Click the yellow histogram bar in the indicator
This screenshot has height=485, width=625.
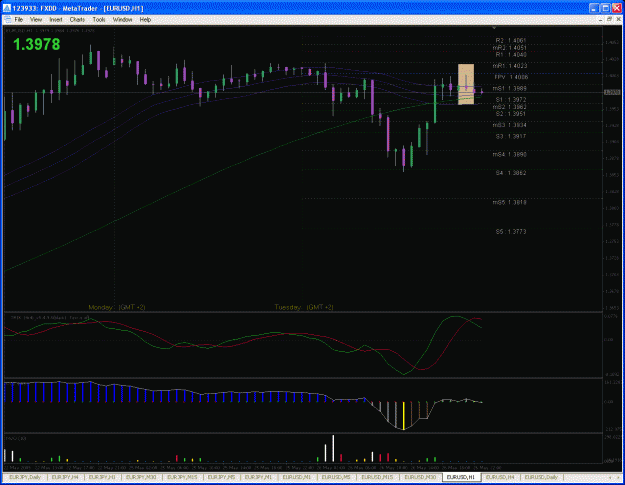coord(404,415)
